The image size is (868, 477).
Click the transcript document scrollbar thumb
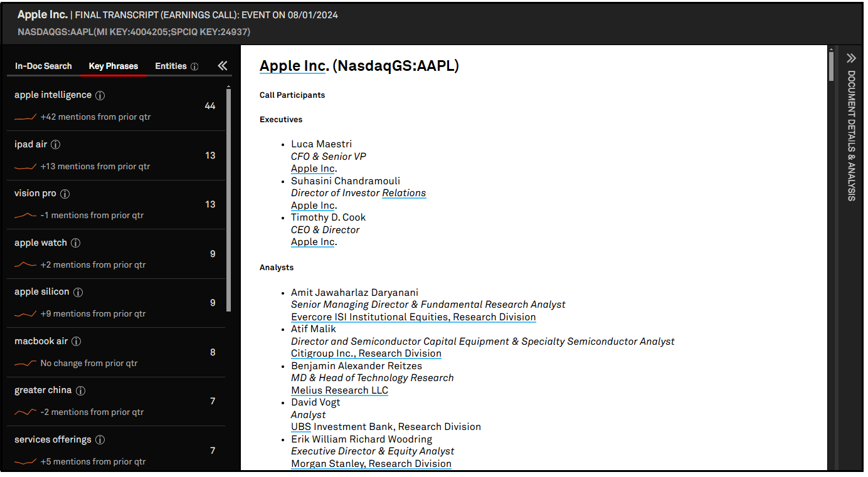(x=832, y=66)
